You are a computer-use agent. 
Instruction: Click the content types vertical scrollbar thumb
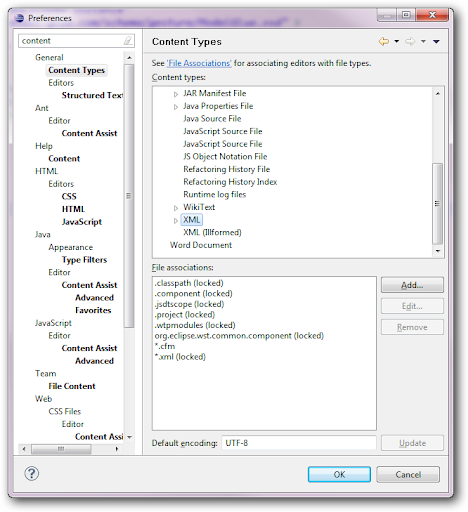pos(437,203)
